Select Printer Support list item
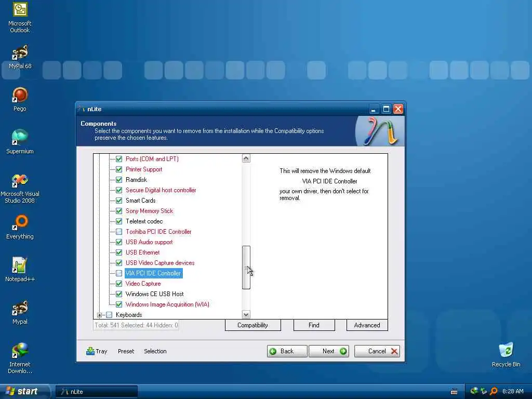The width and height of the screenshot is (532, 399). coord(144,169)
